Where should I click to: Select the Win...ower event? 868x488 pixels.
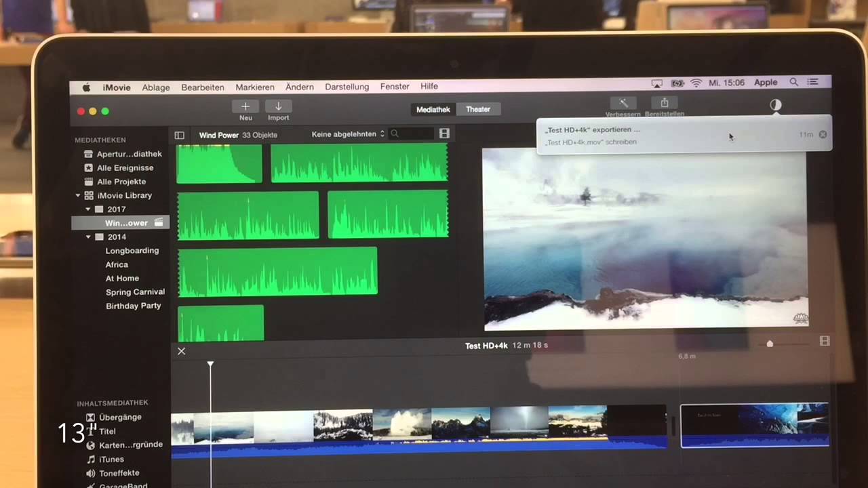(121, 223)
